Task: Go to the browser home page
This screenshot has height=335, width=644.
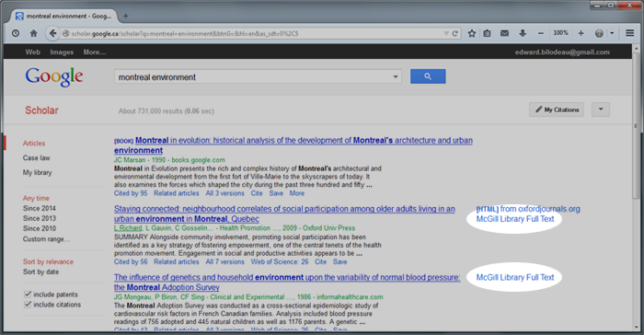Action: (34, 33)
